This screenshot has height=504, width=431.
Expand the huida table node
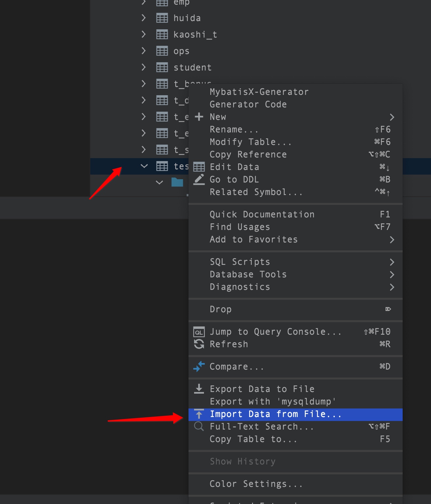point(144,18)
